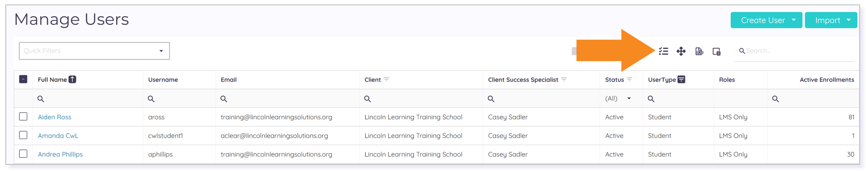Screen dimensions: 868x171
Task: Tick the Andrea Phillips checkbox
Action: click(x=23, y=154)
